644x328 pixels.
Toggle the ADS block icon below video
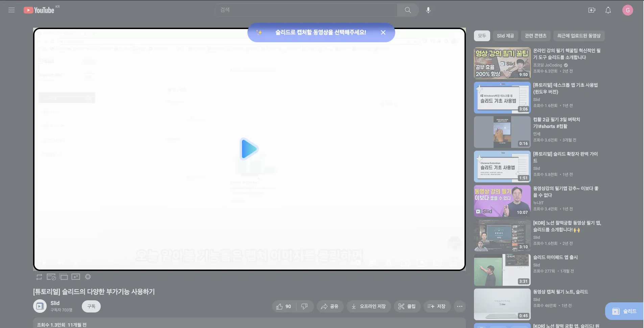51,277
